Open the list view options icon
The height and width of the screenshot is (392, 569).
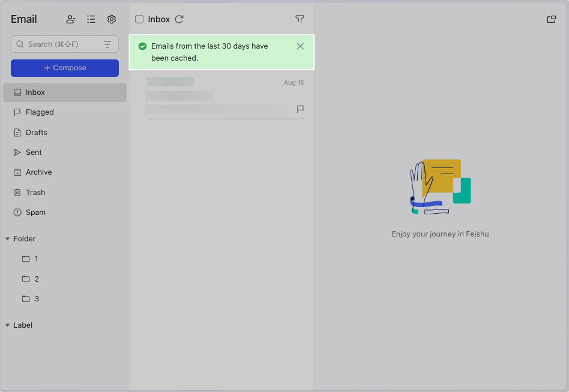click(91, 19)
